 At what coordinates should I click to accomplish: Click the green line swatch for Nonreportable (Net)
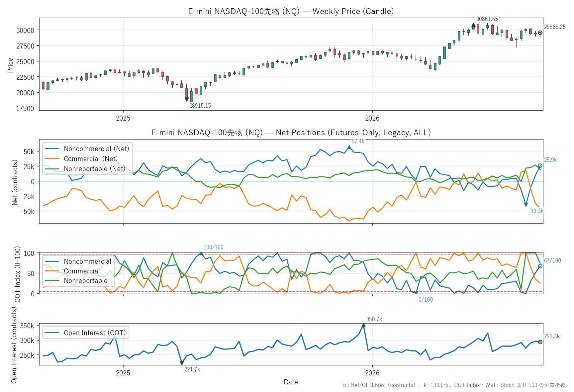(52, 169)
